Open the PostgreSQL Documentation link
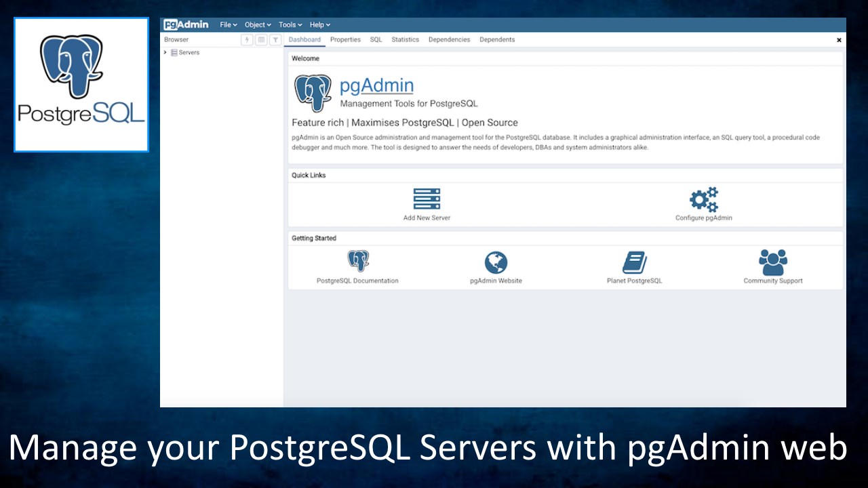Viewport: 868px width, 488px height. (x=357, y=281)
